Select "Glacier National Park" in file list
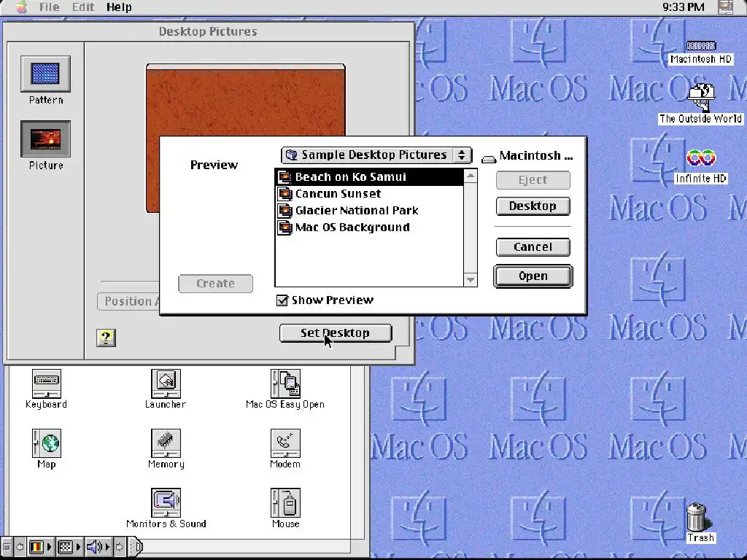The width and height of the screenshot is (747, 560). click(369, 211)
